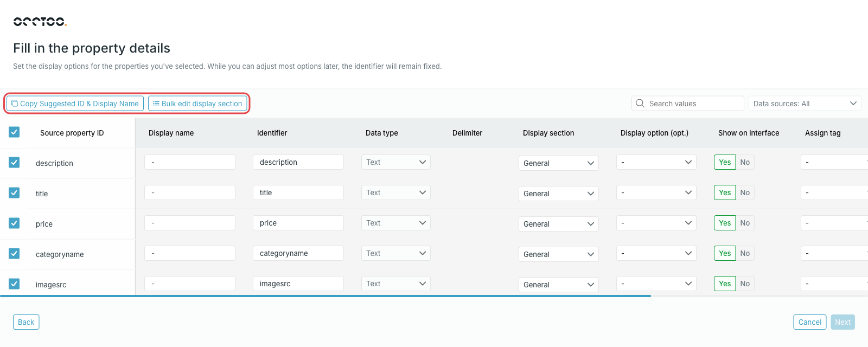This screenshot has width=868, height=347.
Task: Open assign tag dropdown for title
Action: [x=834, y=192]
